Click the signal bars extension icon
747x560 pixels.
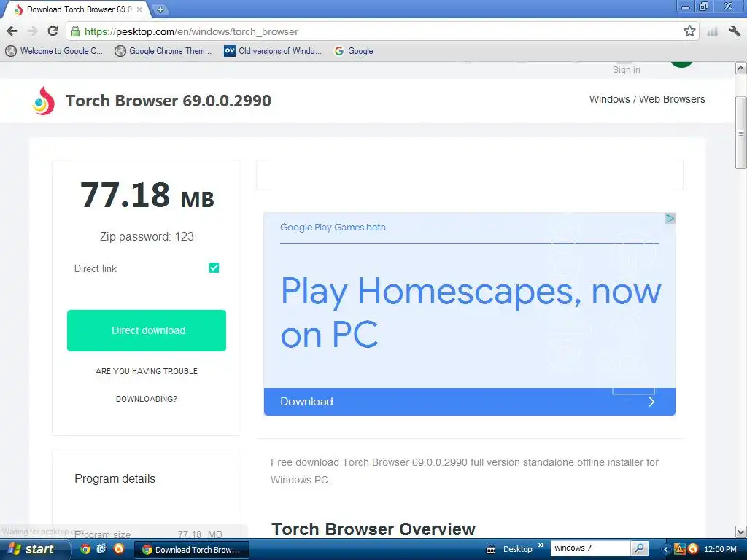tap(712, 32)
